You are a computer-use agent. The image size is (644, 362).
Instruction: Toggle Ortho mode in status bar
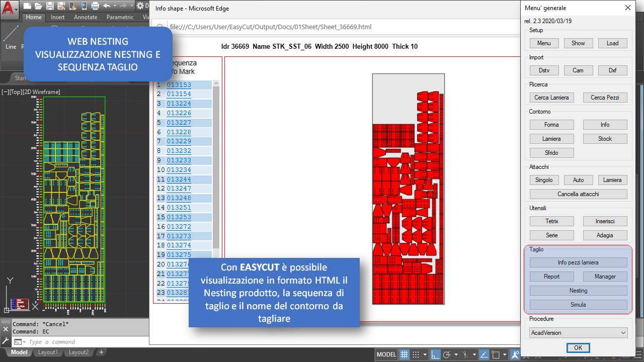[435, 354]
